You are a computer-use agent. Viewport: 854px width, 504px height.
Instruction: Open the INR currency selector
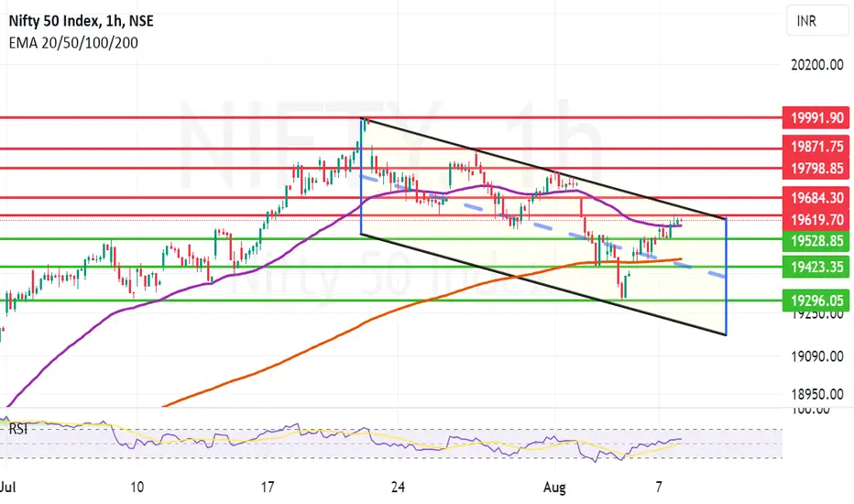[818, 21]
